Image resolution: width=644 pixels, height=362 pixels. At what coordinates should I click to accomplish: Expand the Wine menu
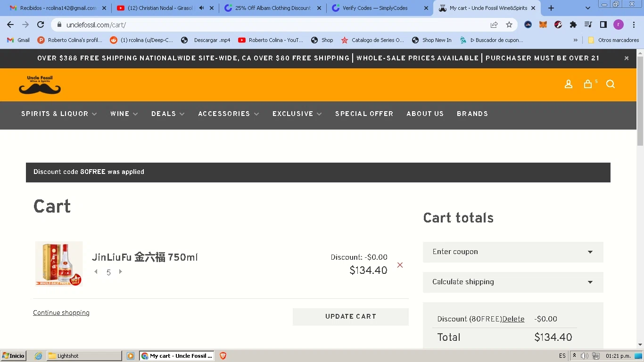click(124, 114)
